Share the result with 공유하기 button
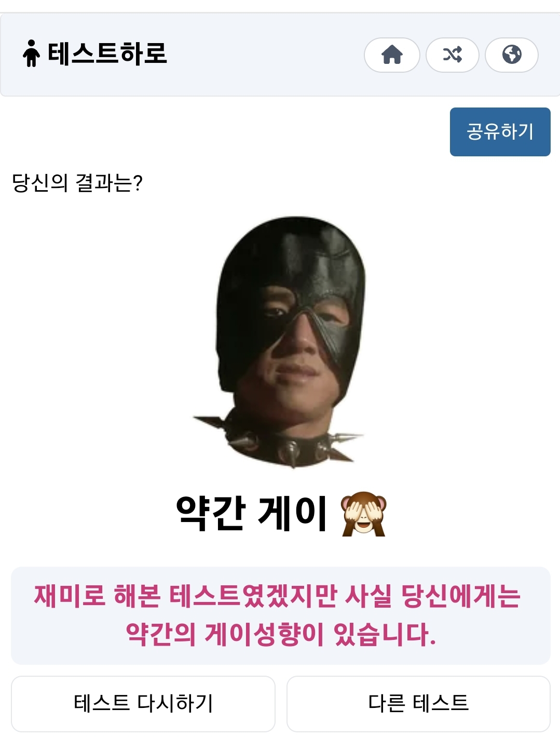The width and height of the screenshot is (560, 737). [x=500, y=131]
